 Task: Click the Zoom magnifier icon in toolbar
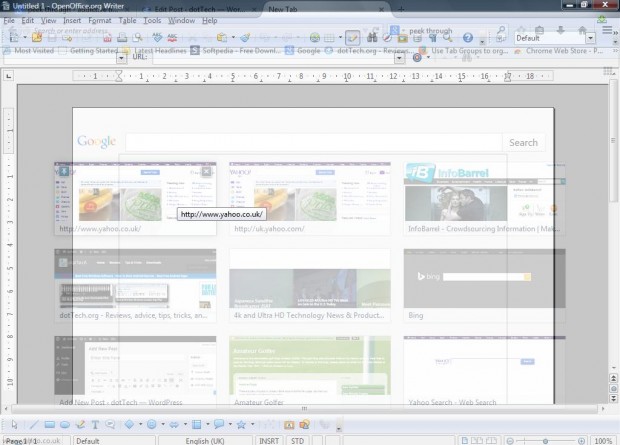[448, 38]
